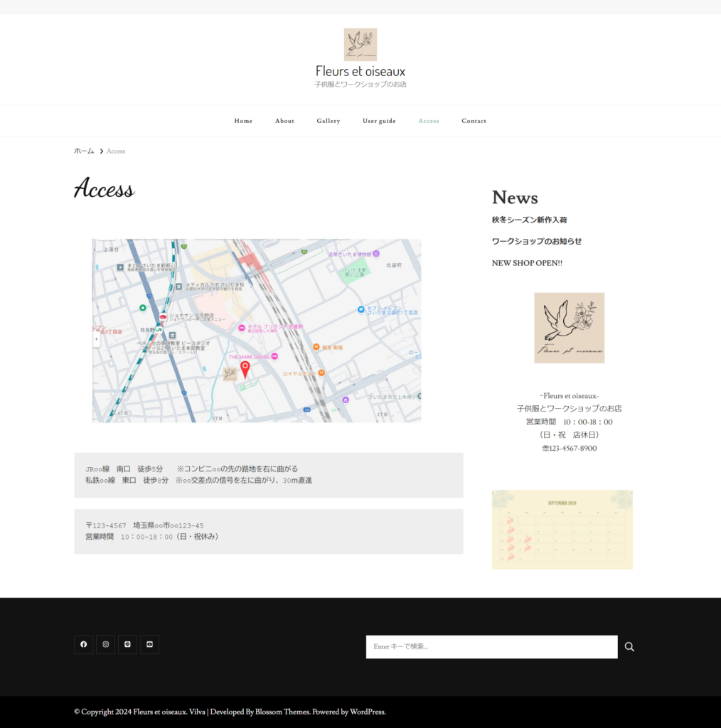Expand the map side panel arrow

pos(96,340)
